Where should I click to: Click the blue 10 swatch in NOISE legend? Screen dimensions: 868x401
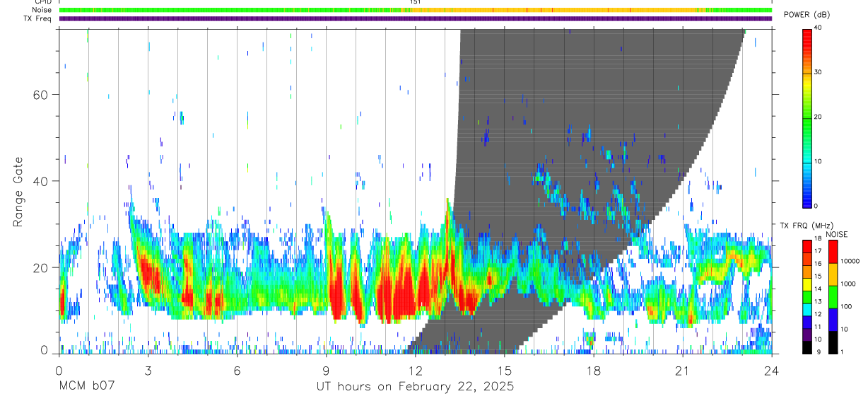coord(833,320)
